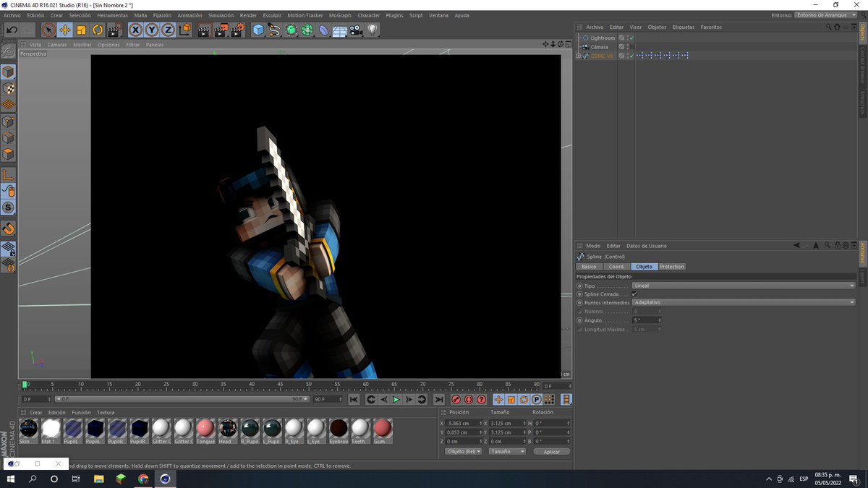Go to end of animation
868x488 pixels.
[x=438, y=399]
